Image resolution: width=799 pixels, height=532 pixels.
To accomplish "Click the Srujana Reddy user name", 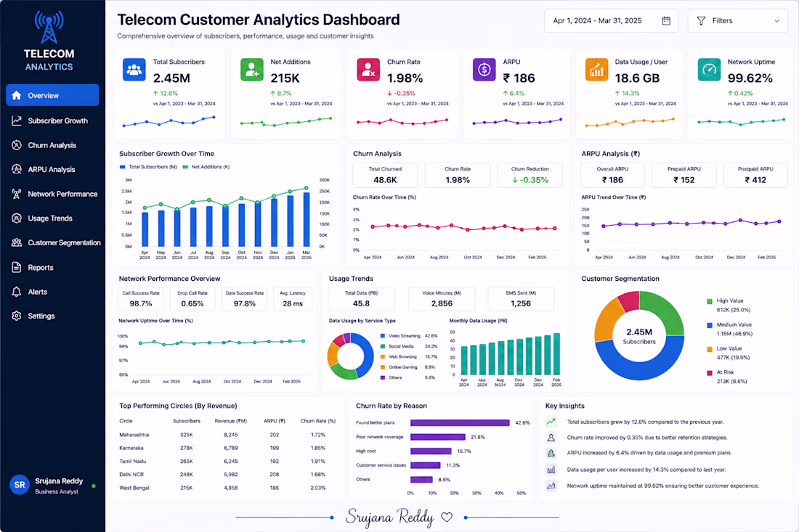I will (x=59, y=481).
